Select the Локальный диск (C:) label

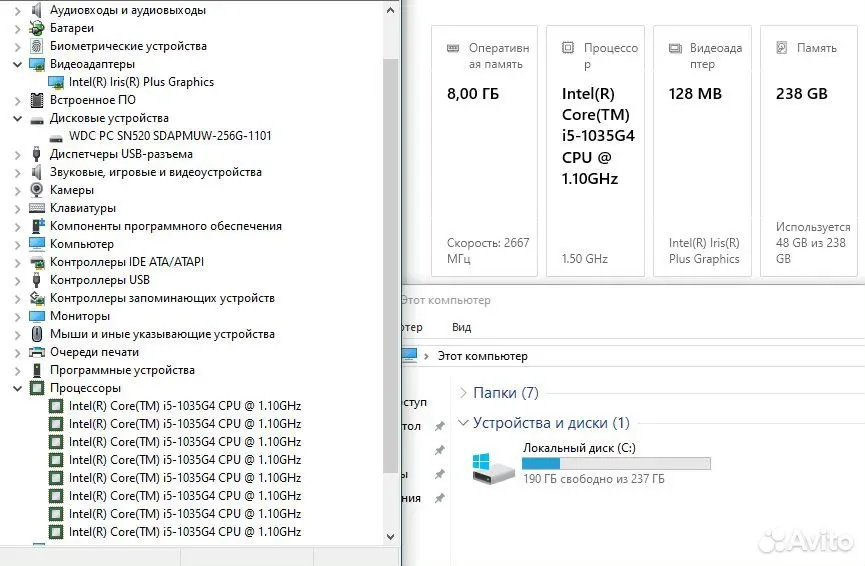[x=579, y=447]
